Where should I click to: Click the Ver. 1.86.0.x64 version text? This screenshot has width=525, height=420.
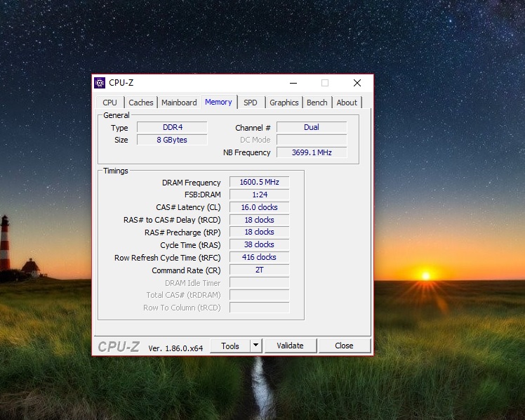pos(175,348)
